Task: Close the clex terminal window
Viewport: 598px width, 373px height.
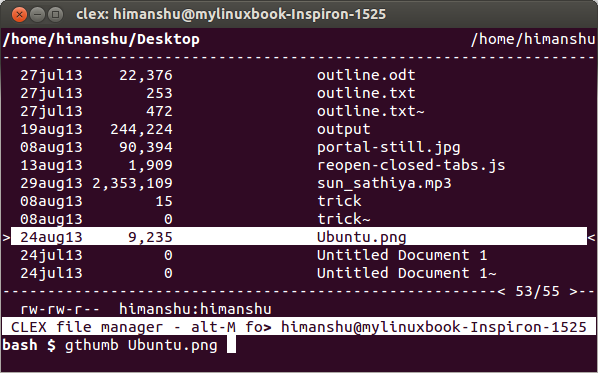Action: 19,14
